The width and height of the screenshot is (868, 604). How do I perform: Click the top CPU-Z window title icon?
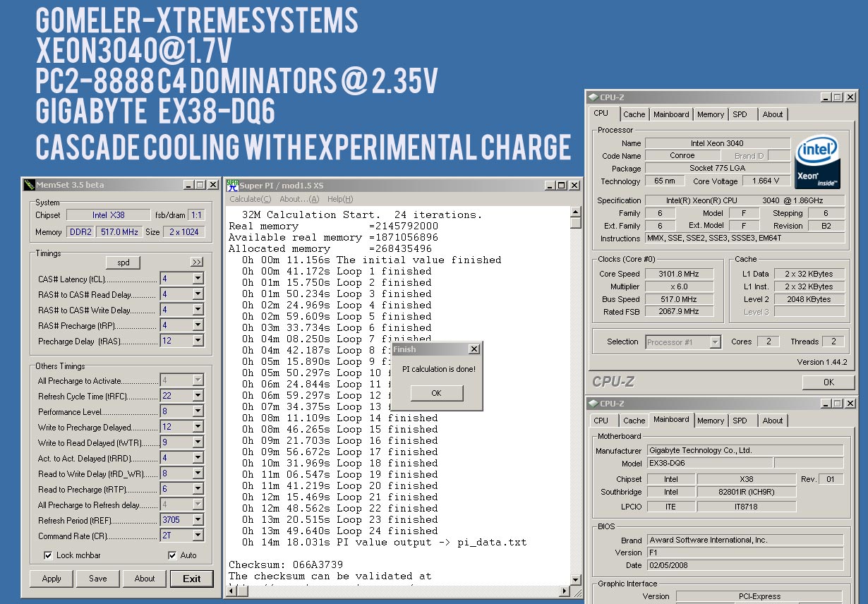click(x=593, y=97)
